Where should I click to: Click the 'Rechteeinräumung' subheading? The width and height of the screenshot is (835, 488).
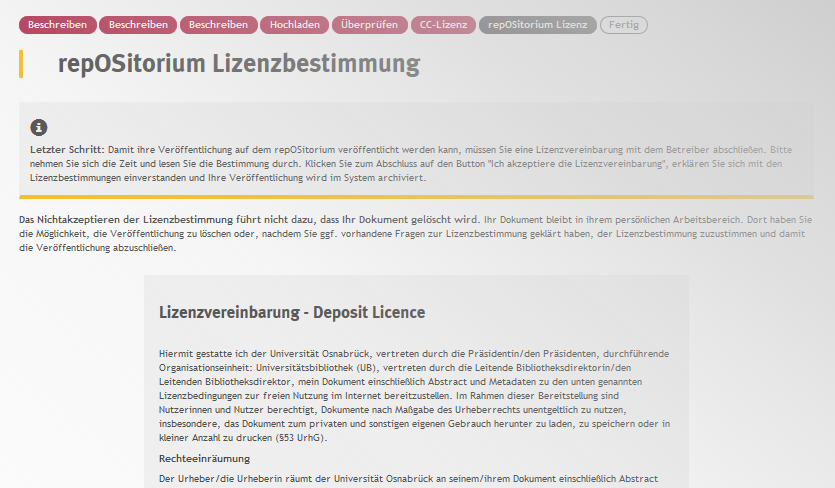click(204, 459)
